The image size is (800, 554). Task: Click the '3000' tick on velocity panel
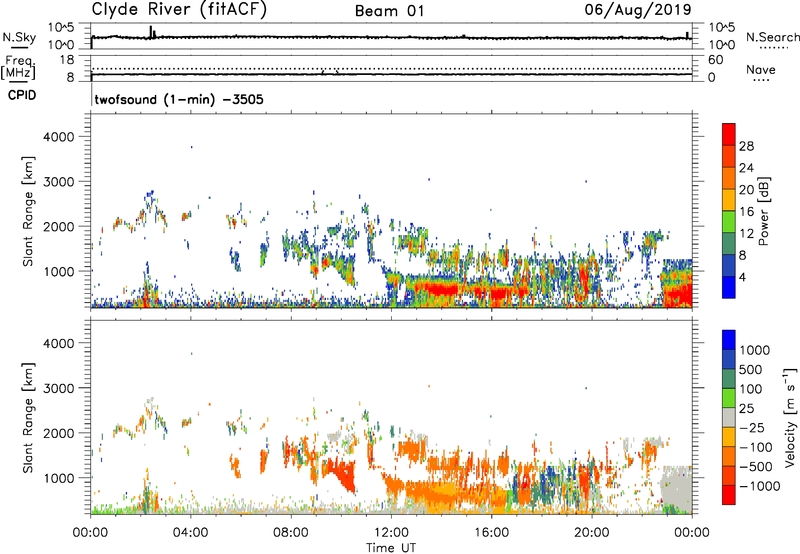coord(59,388)
